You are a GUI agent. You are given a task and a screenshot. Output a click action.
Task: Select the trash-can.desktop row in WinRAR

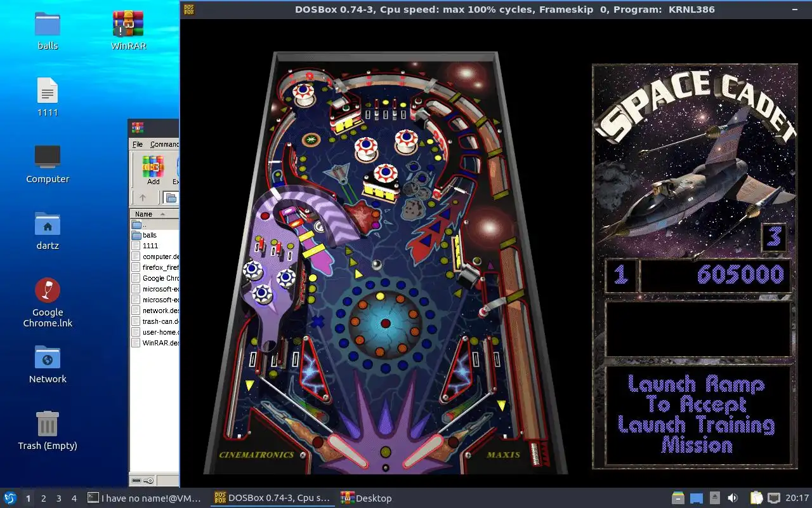pos(155,321)
